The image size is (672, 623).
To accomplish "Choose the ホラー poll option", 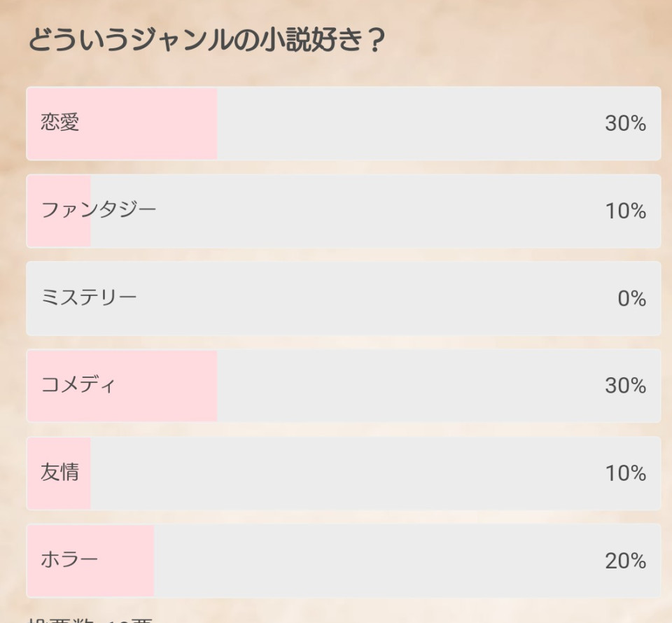I will click(x=343, y=561).
